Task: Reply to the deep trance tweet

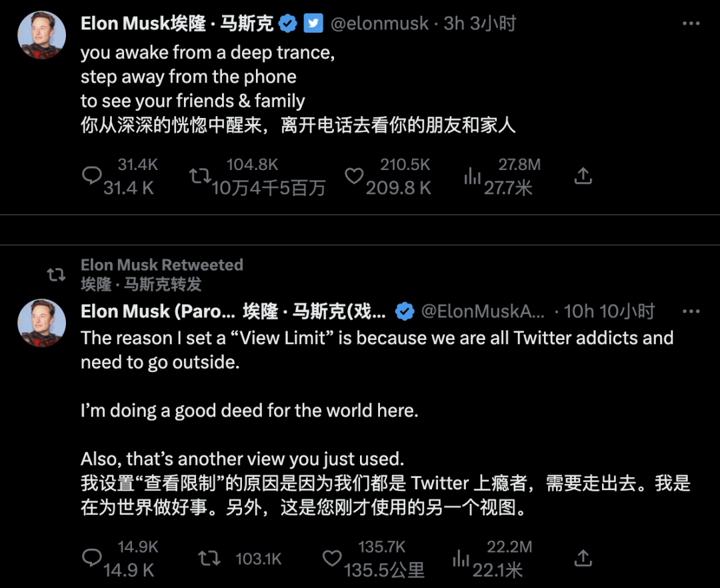Action: coord(91,175)
